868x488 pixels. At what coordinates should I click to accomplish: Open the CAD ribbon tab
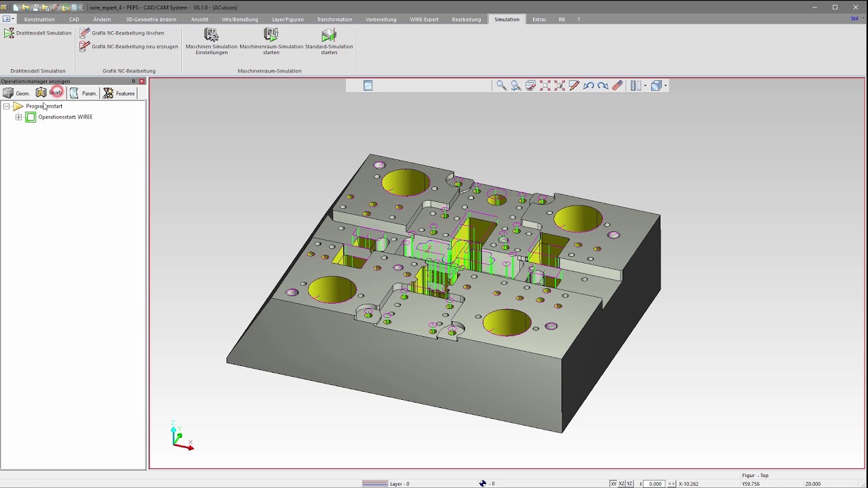(x=74, y=20)
